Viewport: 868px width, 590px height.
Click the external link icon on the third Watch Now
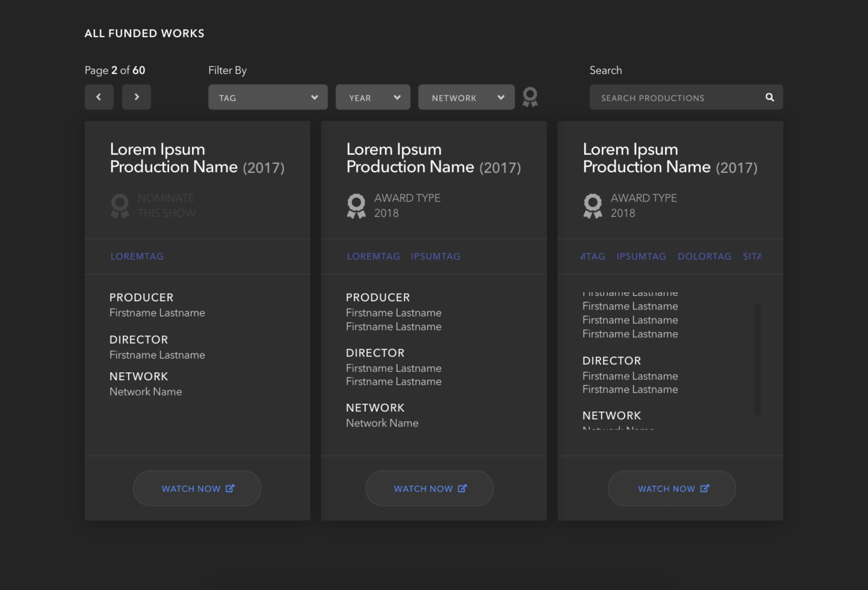click(x=704, y=488)
